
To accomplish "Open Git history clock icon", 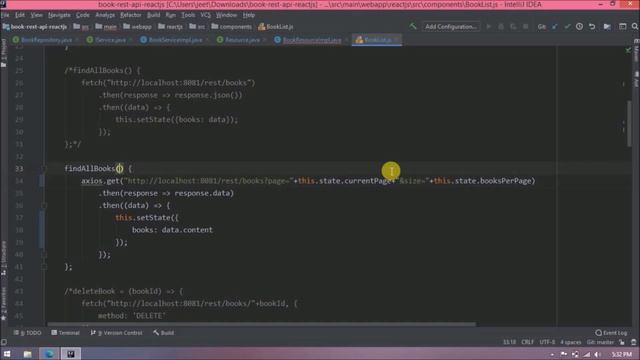I will [x=579, y=27].
